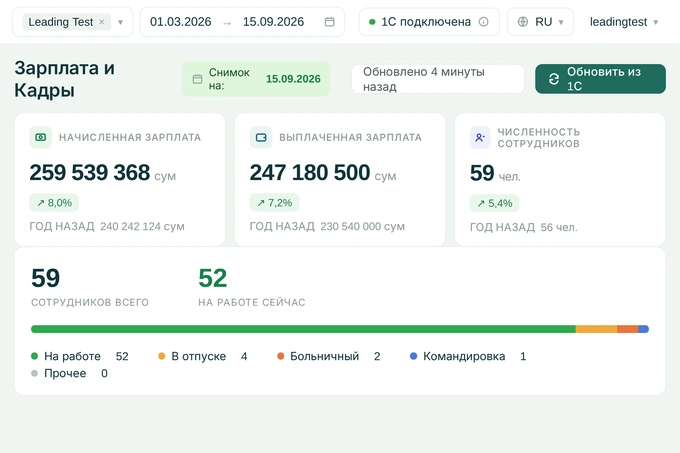The height and width of the screenshot is (453, 680).
Task: Click the orange Больничный legend dot
Action: (x=281, y=356)
